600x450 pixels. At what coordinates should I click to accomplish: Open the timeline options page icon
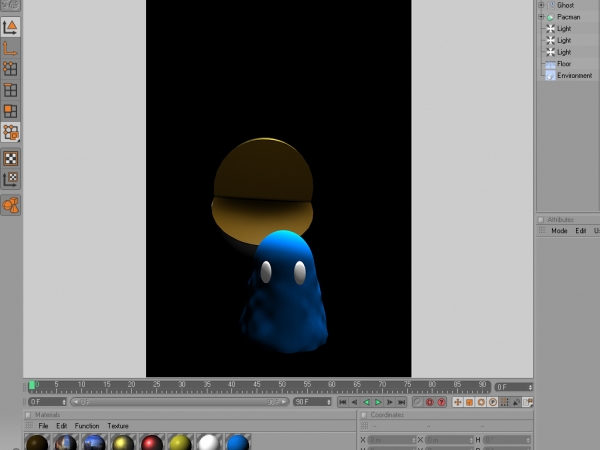click(528, 402)
